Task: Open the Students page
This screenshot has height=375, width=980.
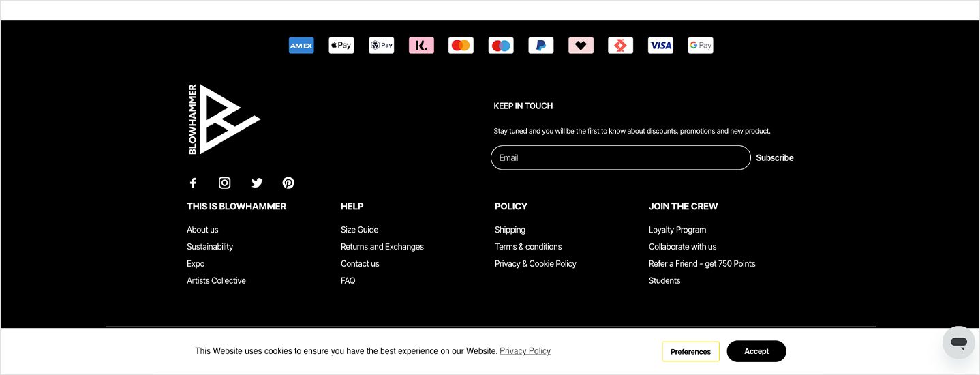Action: tap(664, 281)
